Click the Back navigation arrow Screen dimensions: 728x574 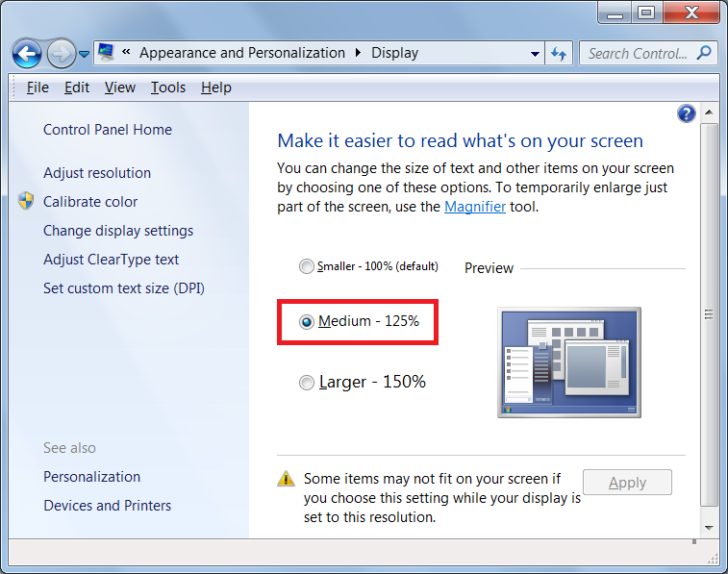[27, 54]
